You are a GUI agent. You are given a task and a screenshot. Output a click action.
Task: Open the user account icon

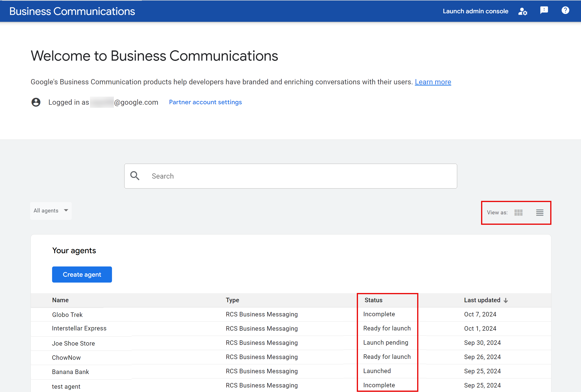click(x=523, y=10)
